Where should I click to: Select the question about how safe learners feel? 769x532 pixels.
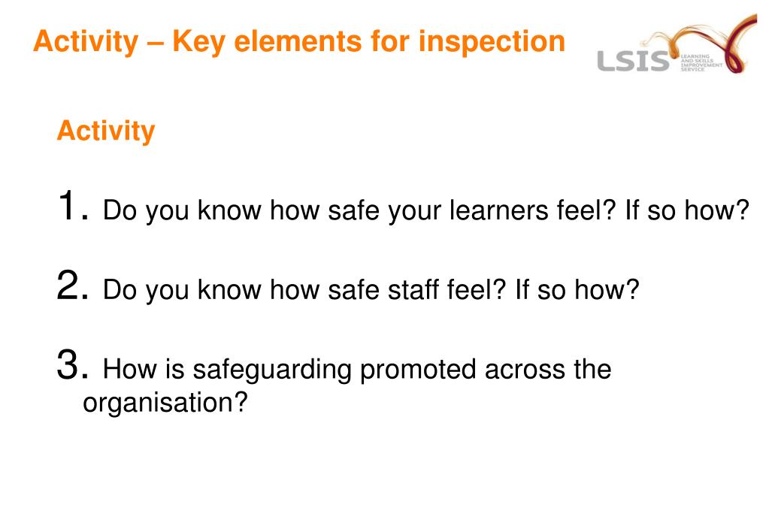[x=425, y=211]
